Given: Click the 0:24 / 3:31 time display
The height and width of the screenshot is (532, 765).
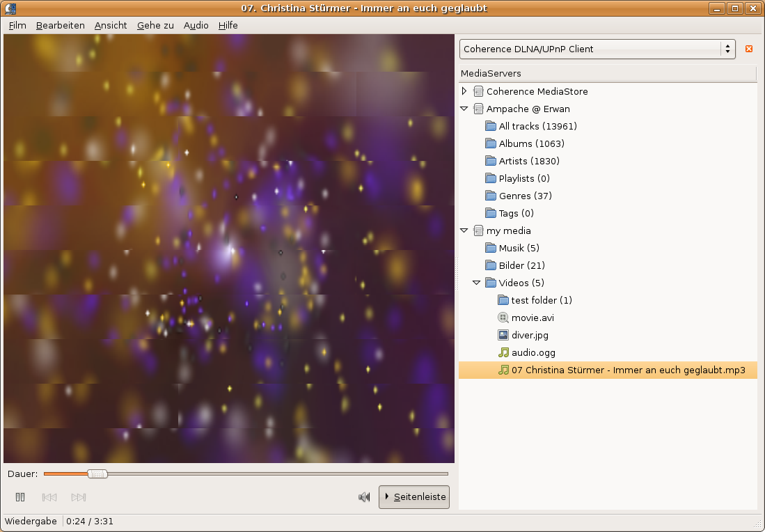Looking at the screenshot, I should pyautogui.click(x=90, y=522).
